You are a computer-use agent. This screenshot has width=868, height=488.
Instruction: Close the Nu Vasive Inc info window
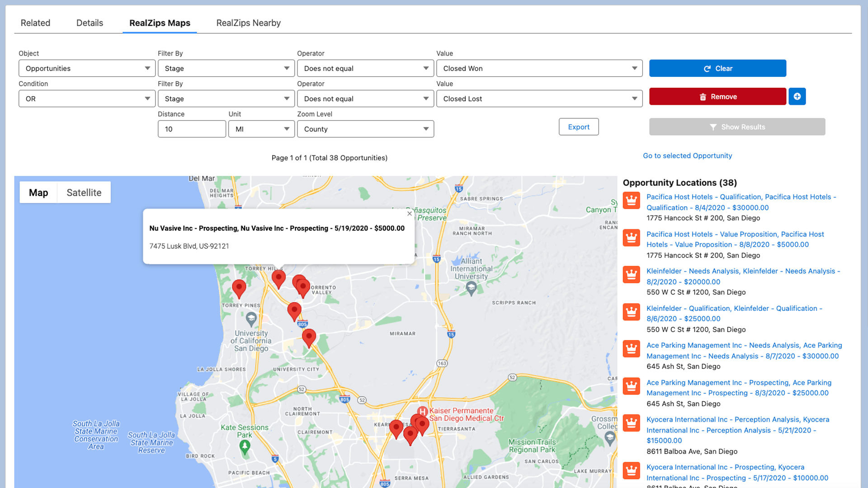(x=409, y=213)
